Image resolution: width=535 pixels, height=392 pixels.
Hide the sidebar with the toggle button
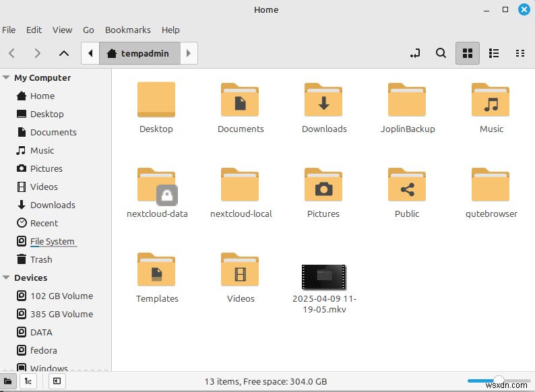pyautogui.click(x=57, y=381)
